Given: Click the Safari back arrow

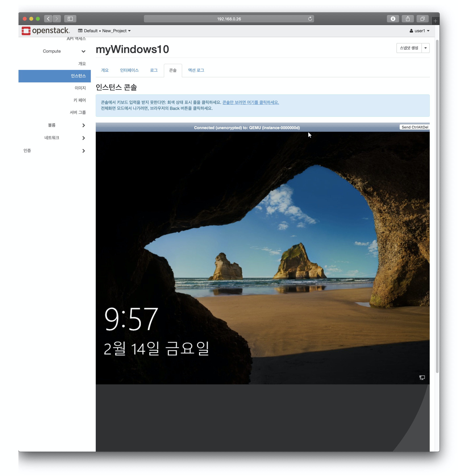Looking at the screenshot, I should (48, 19).
